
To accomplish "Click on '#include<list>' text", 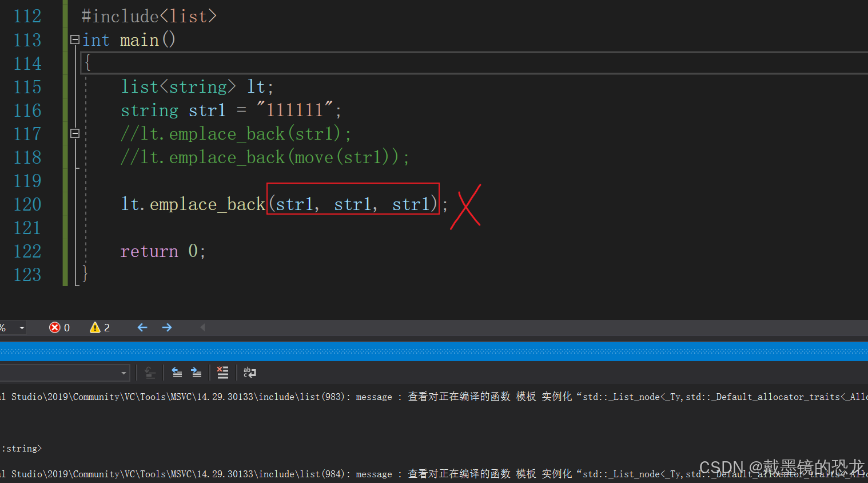I will [149, 16].
